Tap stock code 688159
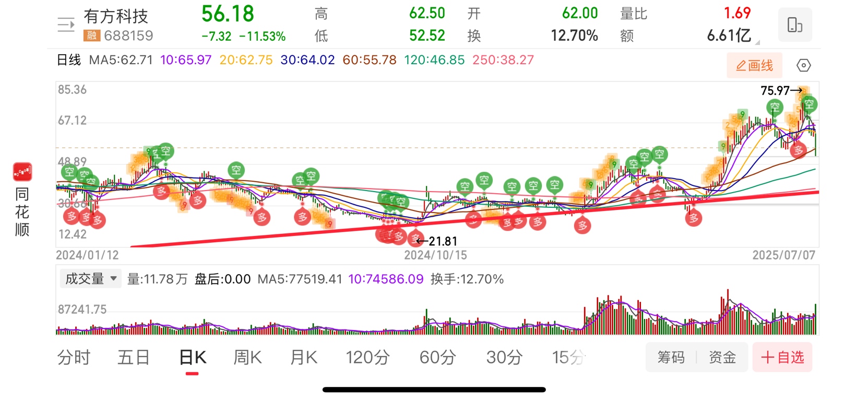Viewport: 868px width, 401px height. [x=128, y=36]
